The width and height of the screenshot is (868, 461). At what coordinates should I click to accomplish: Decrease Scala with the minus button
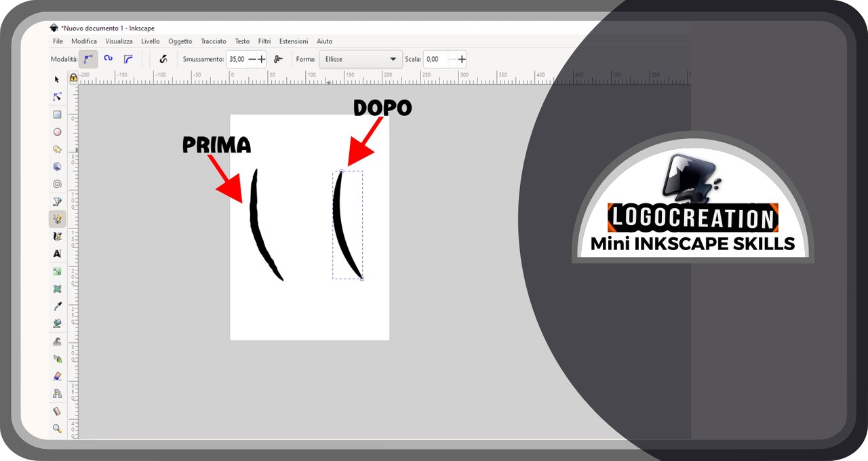click(x=452, y=59)
